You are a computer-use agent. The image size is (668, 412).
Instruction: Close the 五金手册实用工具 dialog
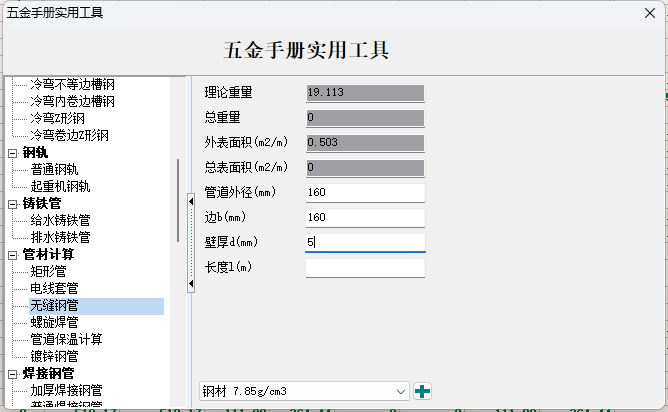(x=650, y=13)
